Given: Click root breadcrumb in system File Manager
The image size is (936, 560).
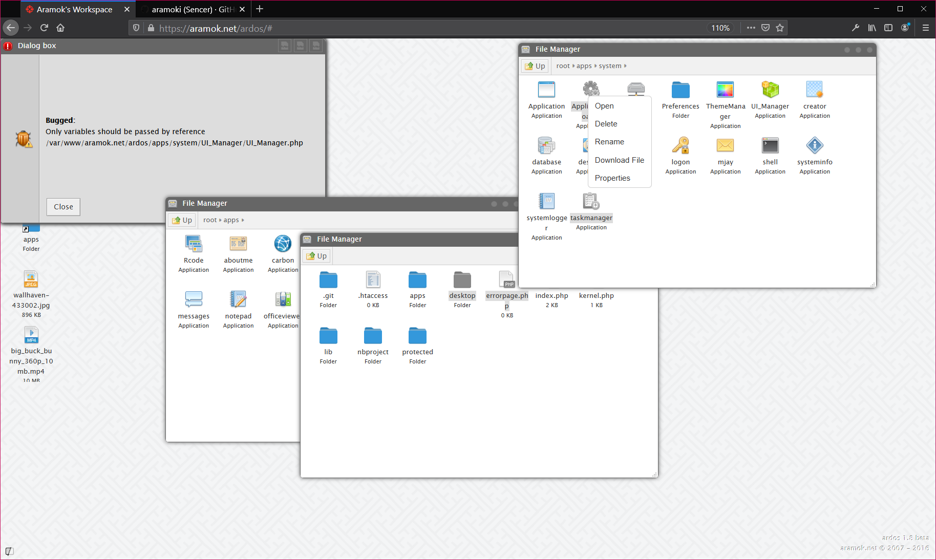Looking at the screenshot, I should [563, 66].
